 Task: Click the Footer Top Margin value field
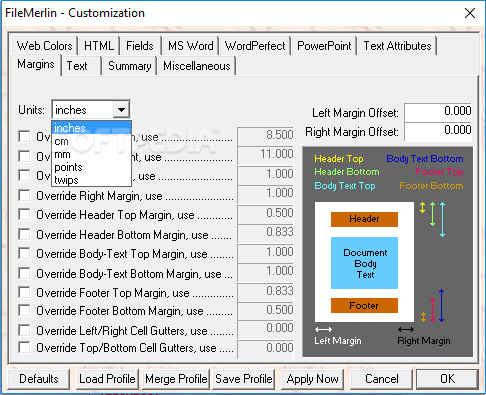pyautogui.click(x=266, y=292)
